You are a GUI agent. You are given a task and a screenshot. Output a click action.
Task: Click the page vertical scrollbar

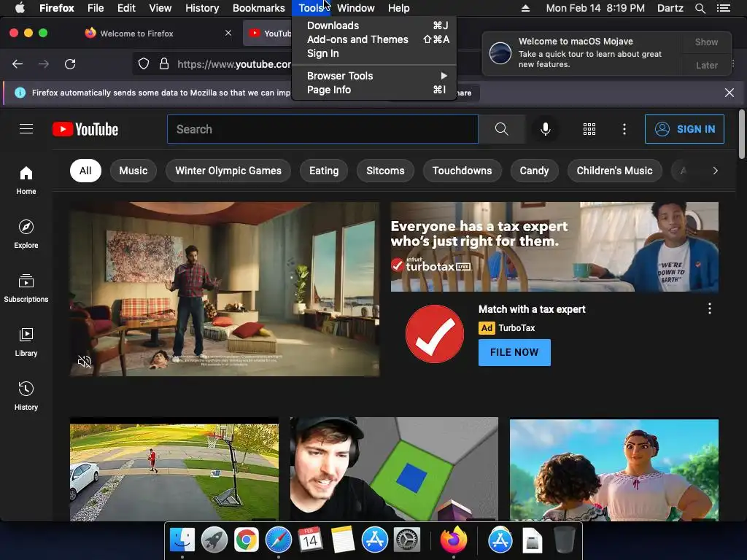[741, 134]
